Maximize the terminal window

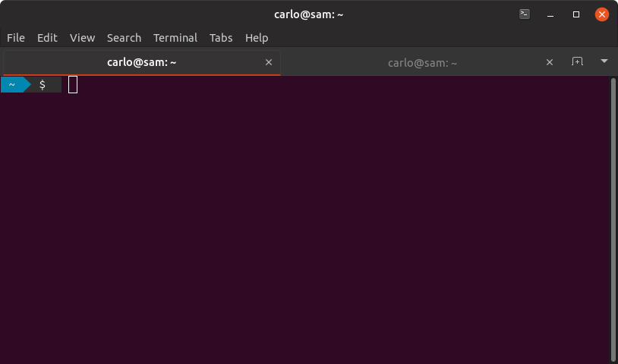pos(576,14)
